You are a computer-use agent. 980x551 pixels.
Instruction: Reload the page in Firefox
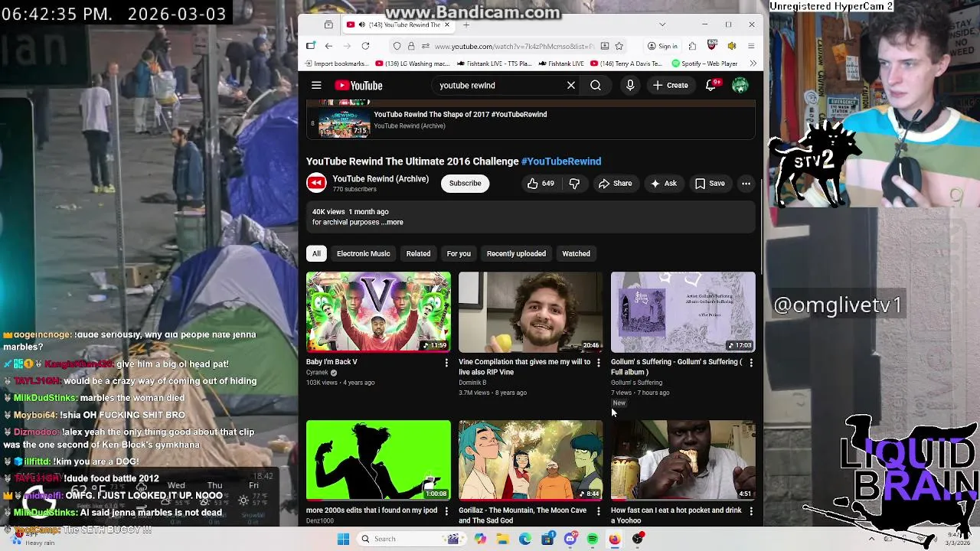point(365,46)
